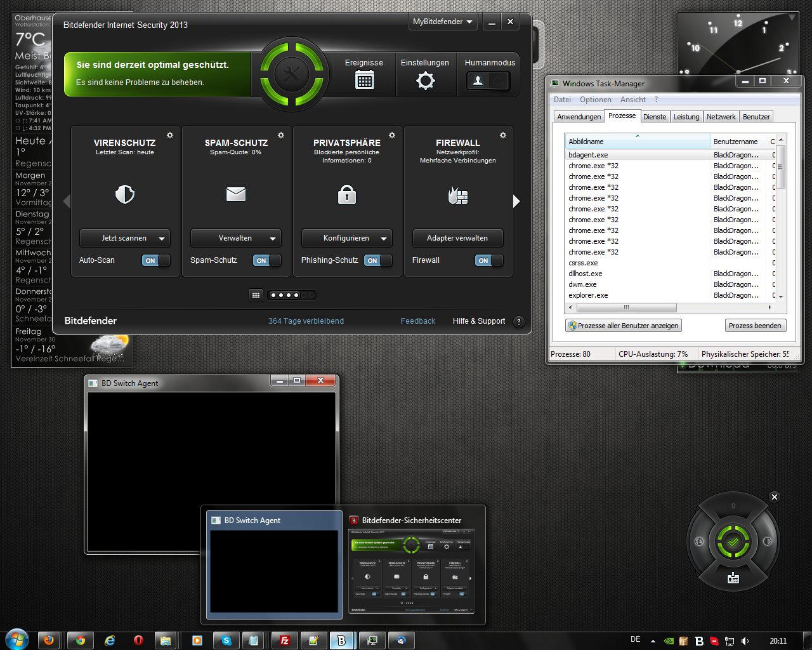Click the Firewall flame icon
This screenshot has width=812, height=650.
457,195
